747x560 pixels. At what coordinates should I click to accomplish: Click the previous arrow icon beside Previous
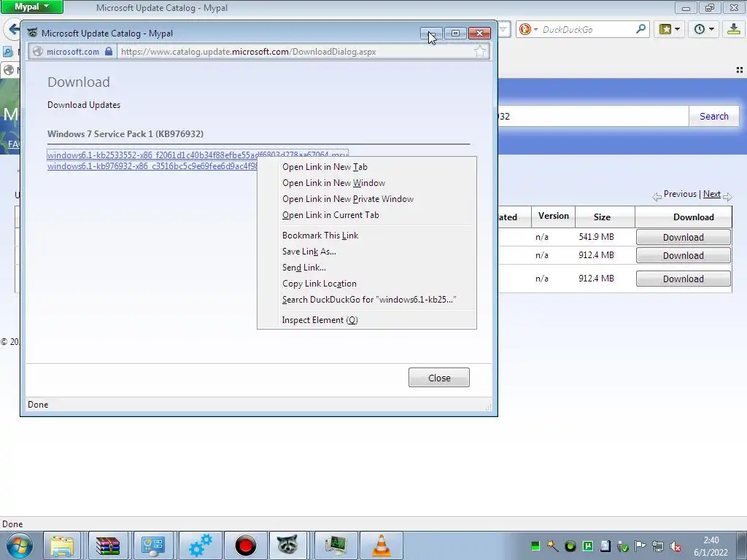click(657, 196)
